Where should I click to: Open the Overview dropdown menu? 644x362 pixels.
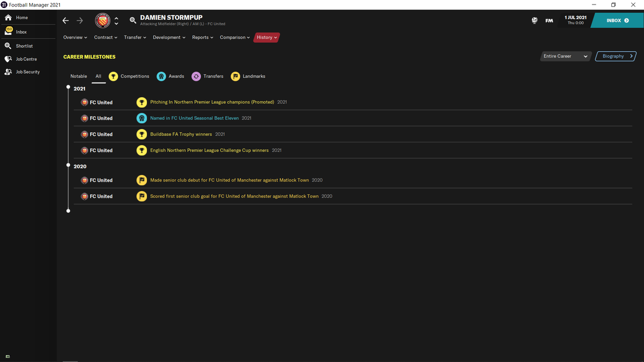click(x=75, y=37)
